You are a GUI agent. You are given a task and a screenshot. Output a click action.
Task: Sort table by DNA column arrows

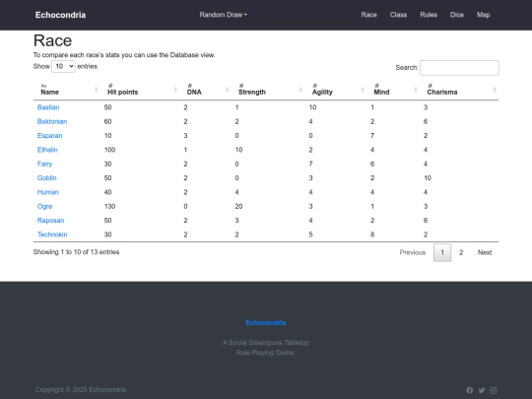click(227, 90)
